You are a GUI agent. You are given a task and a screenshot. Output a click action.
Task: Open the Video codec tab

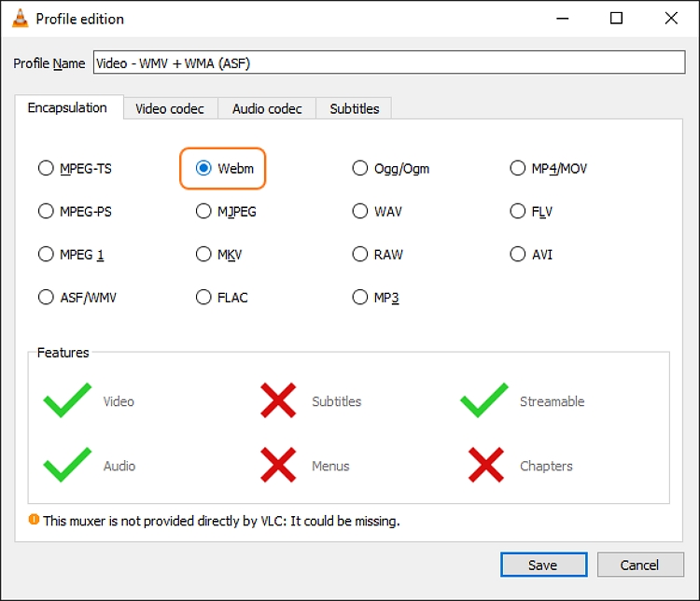click(170, 109)
